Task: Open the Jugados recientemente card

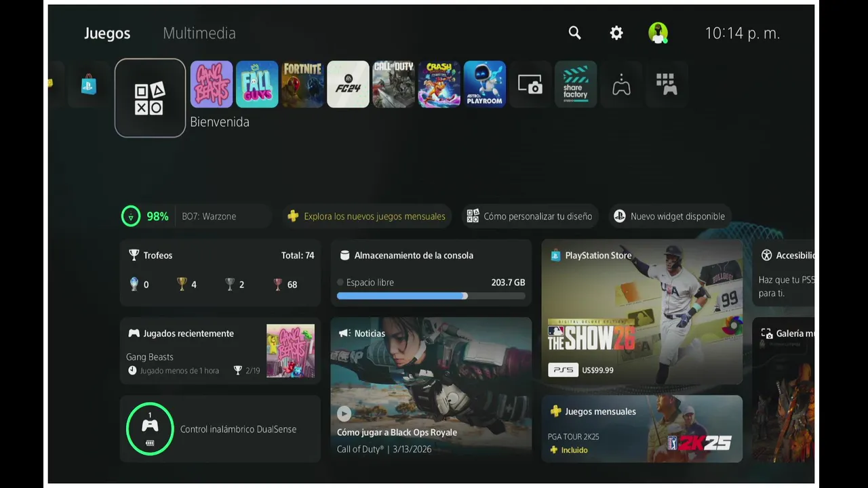Action: pos(220,350)
